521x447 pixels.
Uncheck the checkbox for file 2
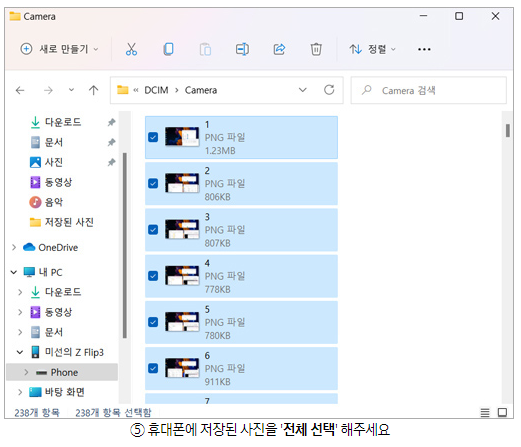[153, 183]
